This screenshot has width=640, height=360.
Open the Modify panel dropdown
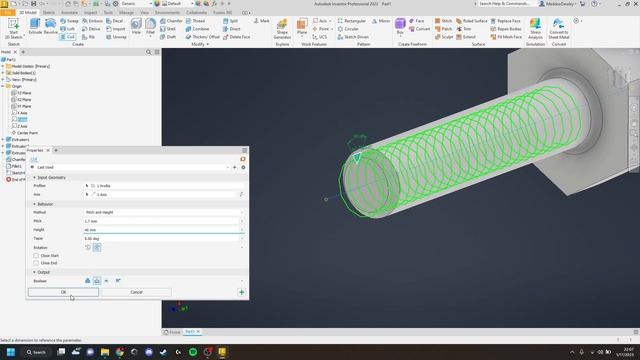point(200,44)
